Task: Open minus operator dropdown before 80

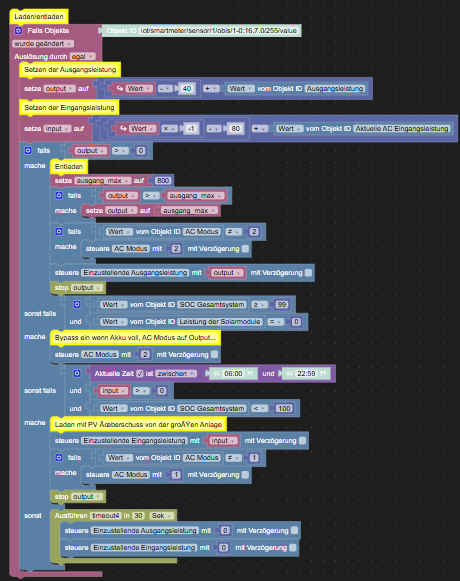Action: point(214,129)
